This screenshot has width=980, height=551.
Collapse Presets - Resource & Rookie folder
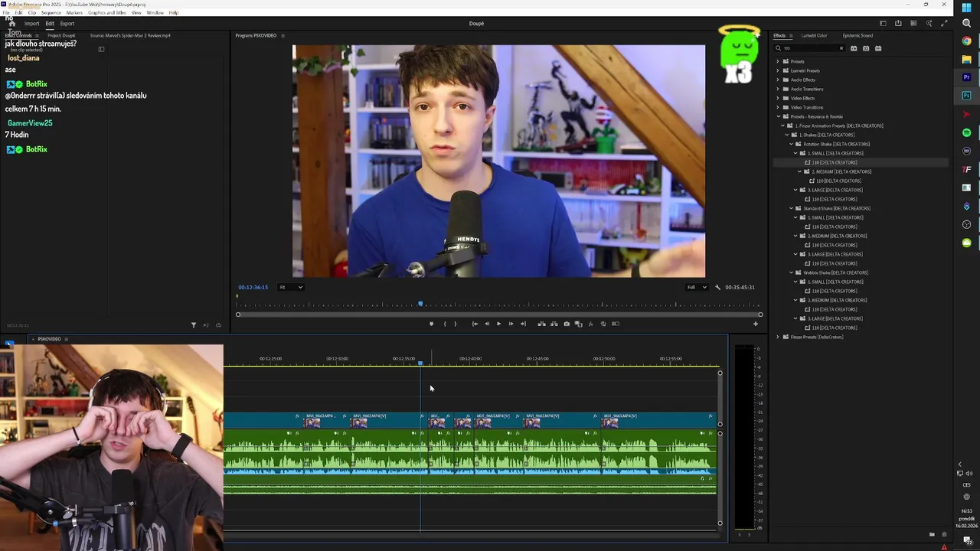778,116
